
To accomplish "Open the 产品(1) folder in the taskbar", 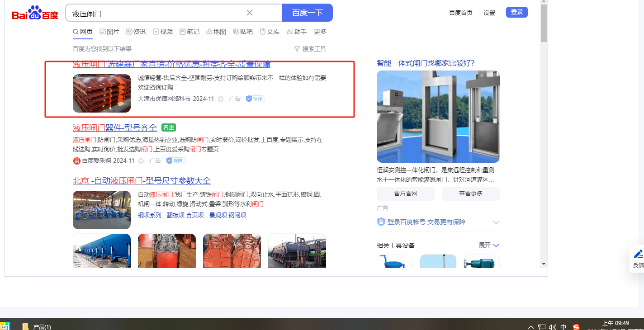I will (x=36, y=326).
